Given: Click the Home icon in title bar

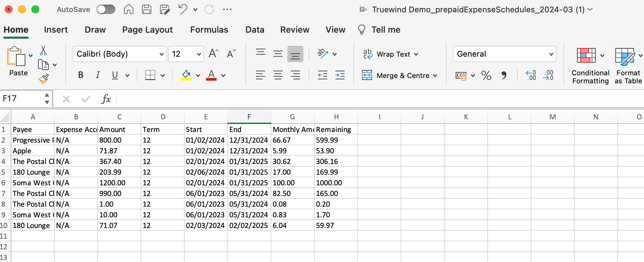Looking at the screenshot, I should click(129, 9).
